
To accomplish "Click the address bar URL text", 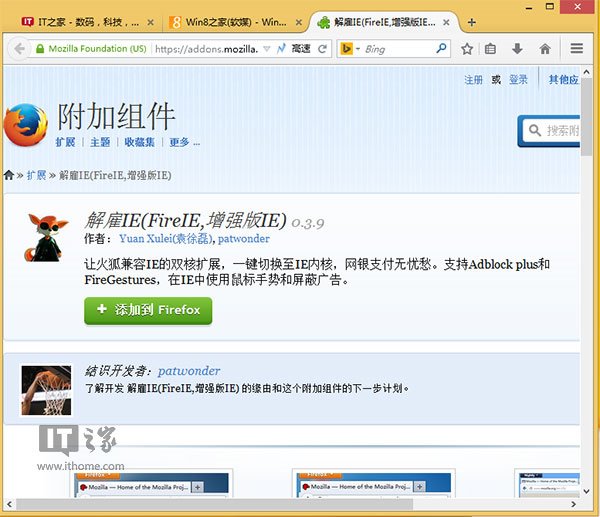I will click(207, 49).
